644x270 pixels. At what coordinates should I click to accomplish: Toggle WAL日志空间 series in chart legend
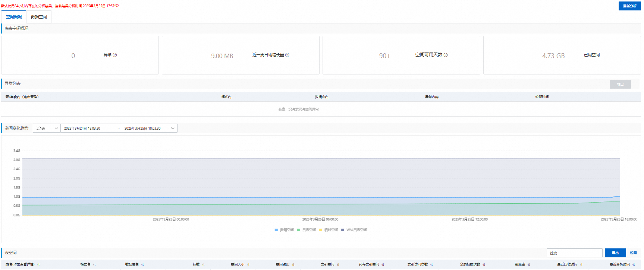click(354, 230)
